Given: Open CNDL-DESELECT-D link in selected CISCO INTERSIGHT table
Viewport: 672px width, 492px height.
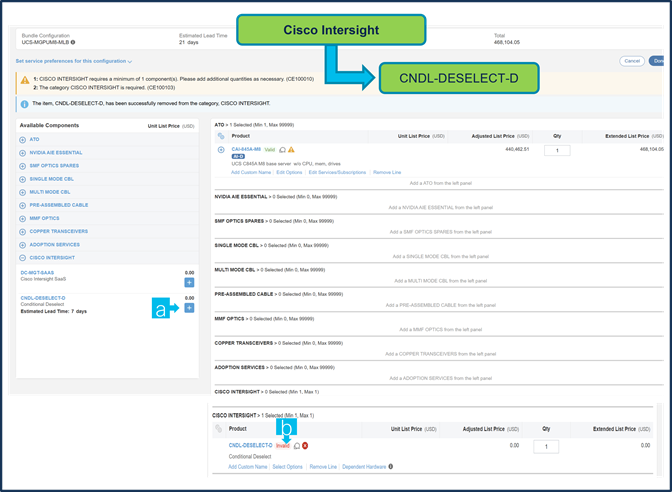Looking at the screenshot, I should pyautogui.click(x=250, y=446).
